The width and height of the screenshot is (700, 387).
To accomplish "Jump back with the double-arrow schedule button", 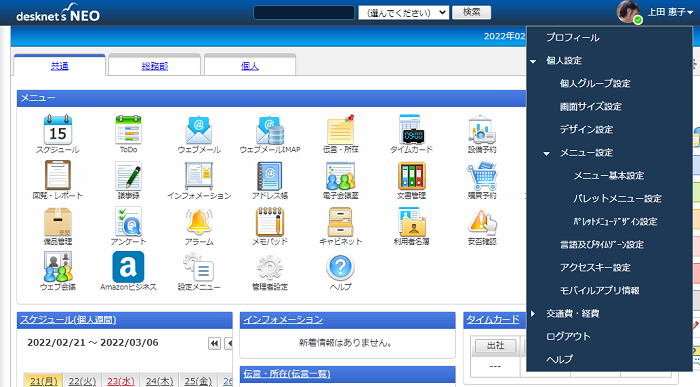I will tap(214, 343).
